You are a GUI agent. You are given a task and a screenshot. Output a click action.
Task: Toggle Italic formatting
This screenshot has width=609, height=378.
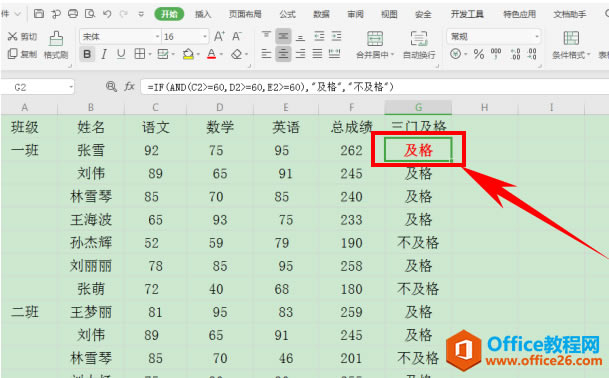tap(104, 54)
